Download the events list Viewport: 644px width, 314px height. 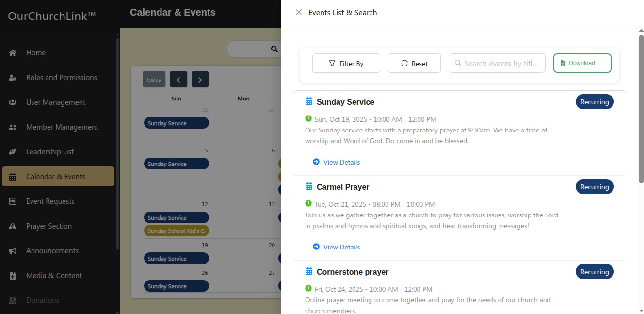pyautogui.click(x=582, y=63)
